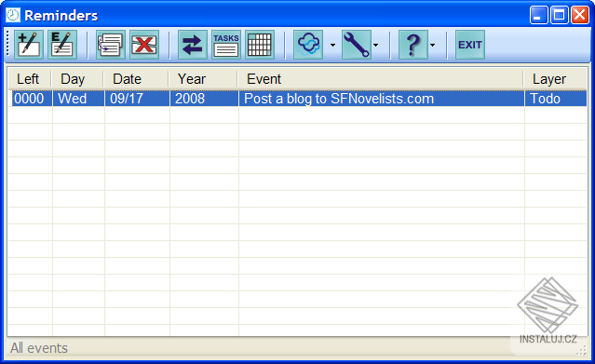The width and height of the screenshot is (595, 364).
Task: Sort by the Layer column header
Action: (x=555, y=79)
